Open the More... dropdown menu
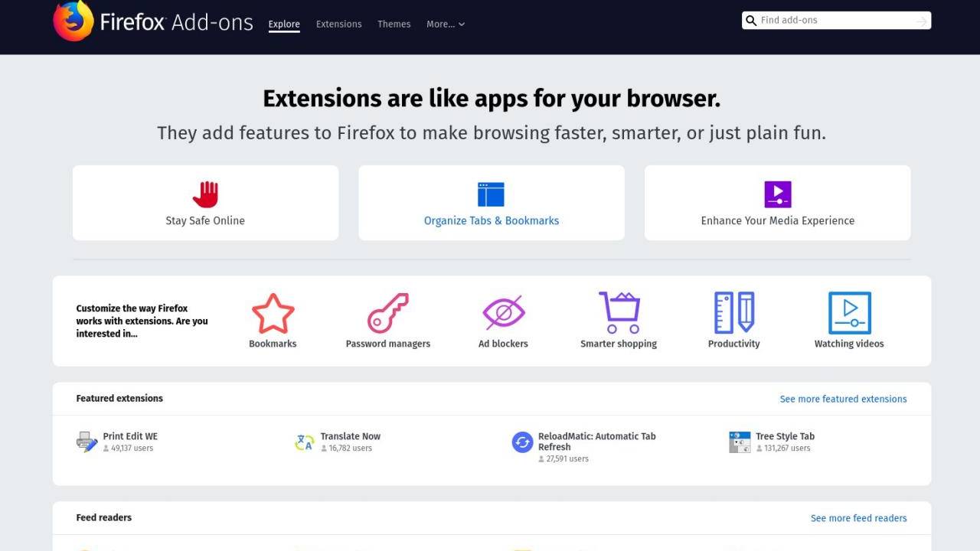The image size is (980, 551). point(446,24)
